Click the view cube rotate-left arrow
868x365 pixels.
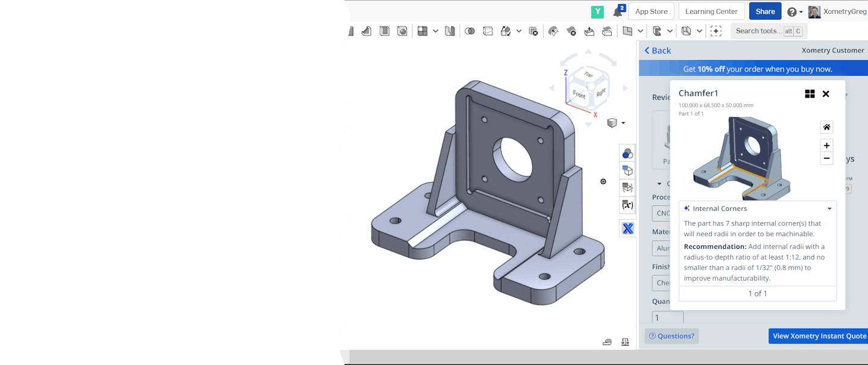(x=552, y=88)
